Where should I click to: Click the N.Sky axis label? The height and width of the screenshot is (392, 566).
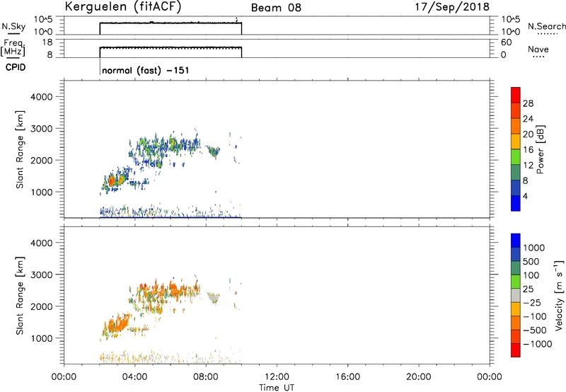pos(13,26)
